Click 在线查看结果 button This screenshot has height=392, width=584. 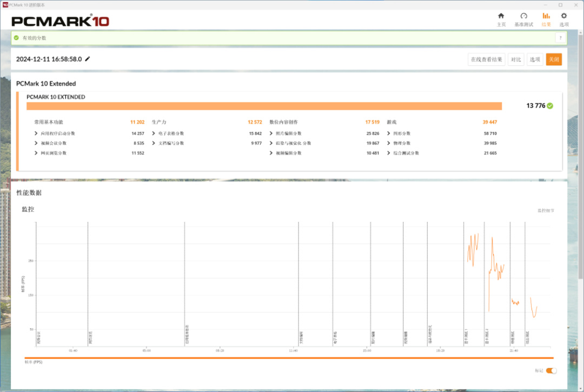pos(487,59)
